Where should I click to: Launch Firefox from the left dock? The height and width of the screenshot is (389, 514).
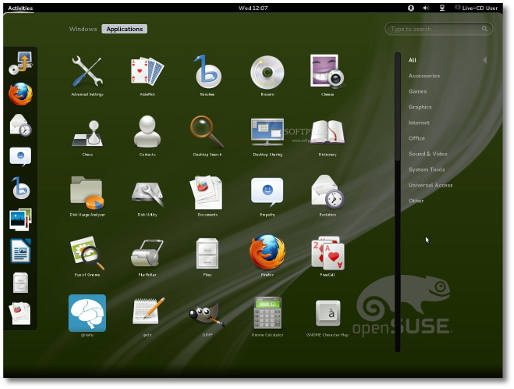coord(21,94)
